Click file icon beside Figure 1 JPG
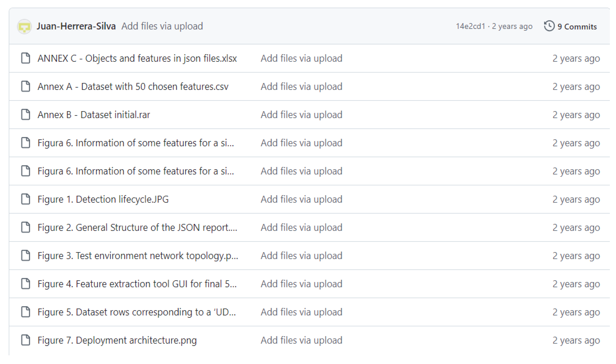 [26, 199]
